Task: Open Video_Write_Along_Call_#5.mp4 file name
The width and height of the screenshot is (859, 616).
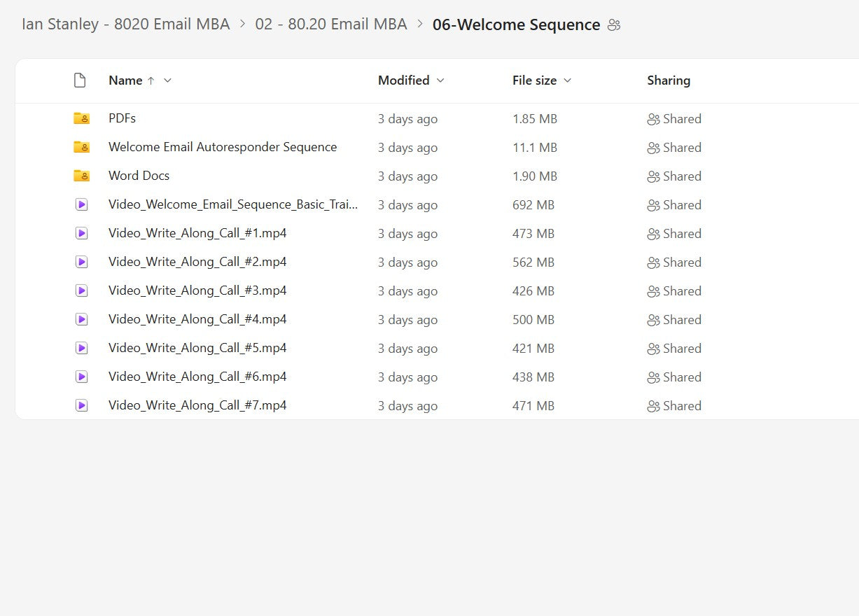Action: click(197, 348)
